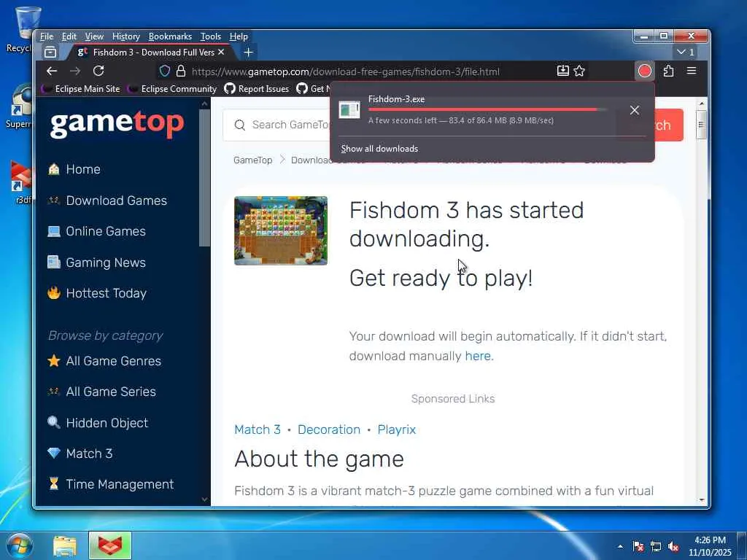Open Report Issues bookmark
The image size is (747, 560).
pos(257,88)
